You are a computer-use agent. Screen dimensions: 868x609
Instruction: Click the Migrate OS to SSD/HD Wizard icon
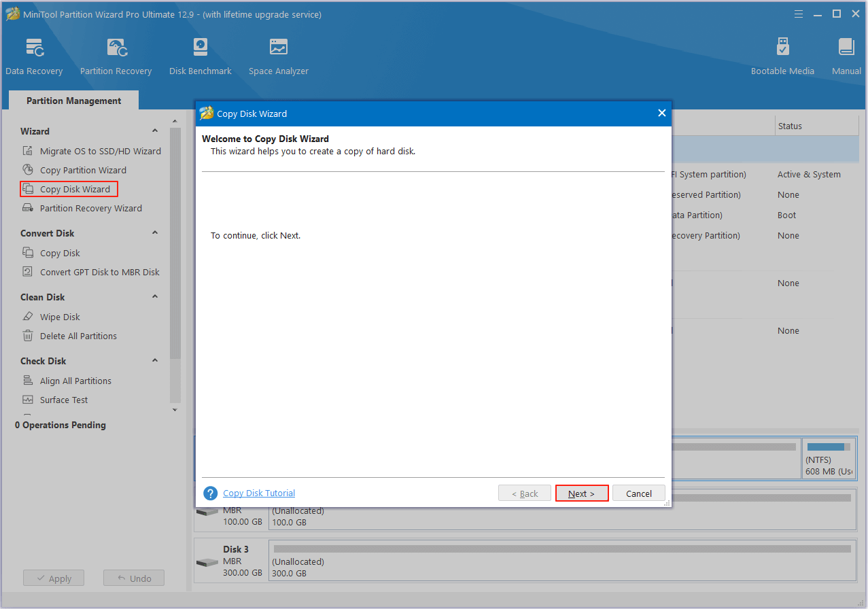coord(28,151)
